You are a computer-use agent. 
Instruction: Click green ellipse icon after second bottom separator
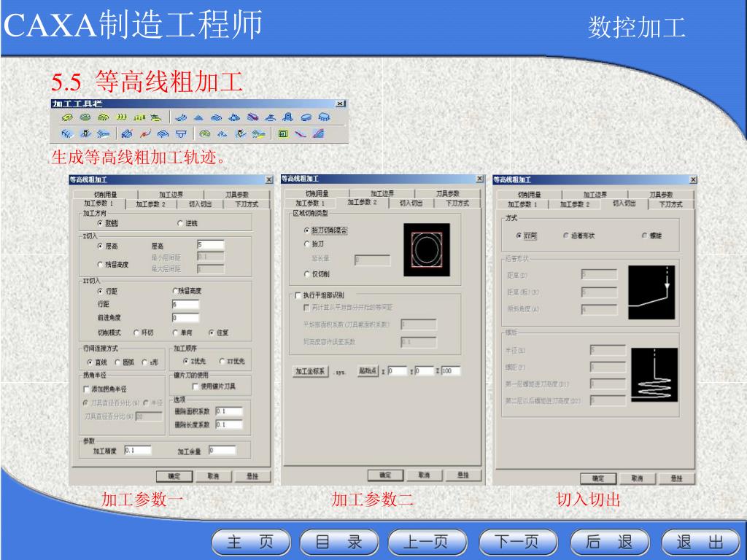204,134
